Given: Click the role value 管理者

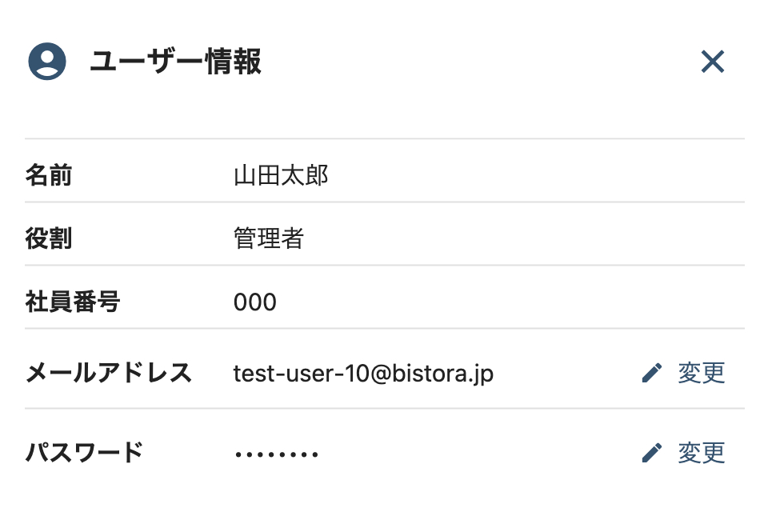Looking at the screenshot, I should click(x=269, y=238).
